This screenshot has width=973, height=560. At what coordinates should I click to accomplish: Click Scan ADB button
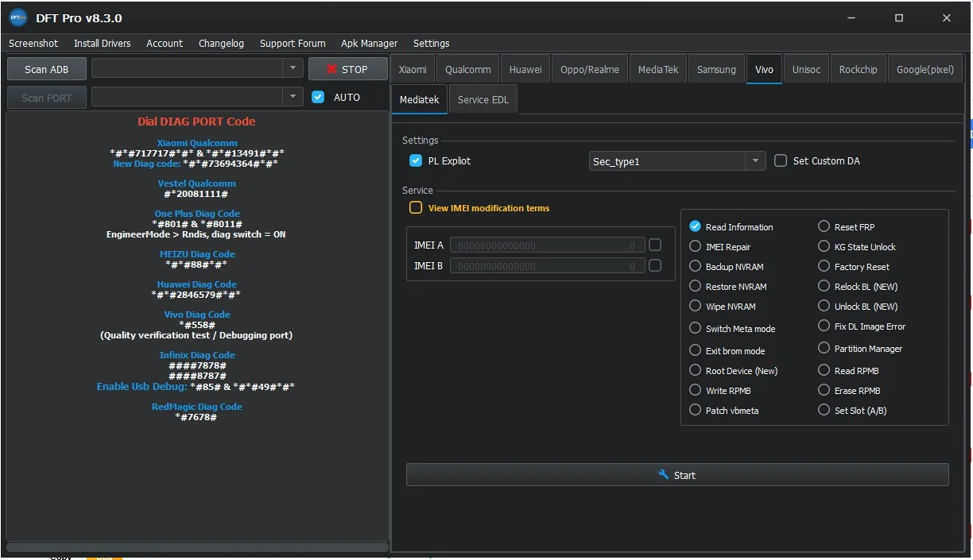(x=47, y=69)
